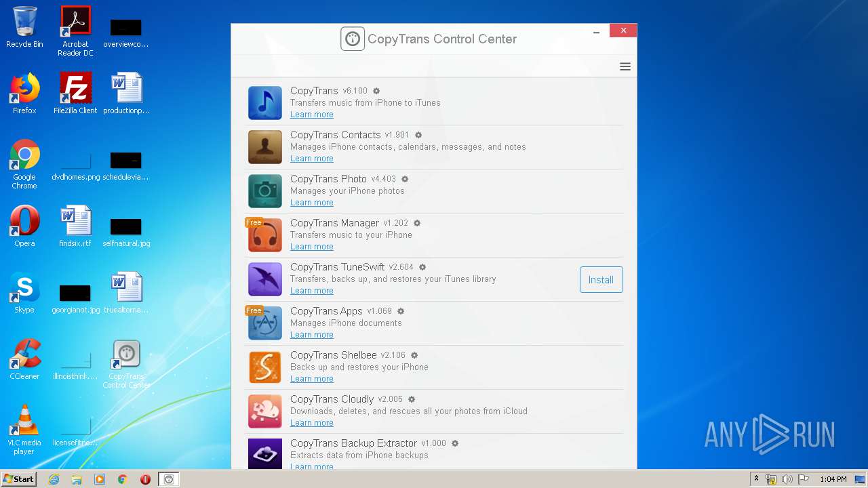
Task: Open Opera from the taskbar
Action: point(145,479)
